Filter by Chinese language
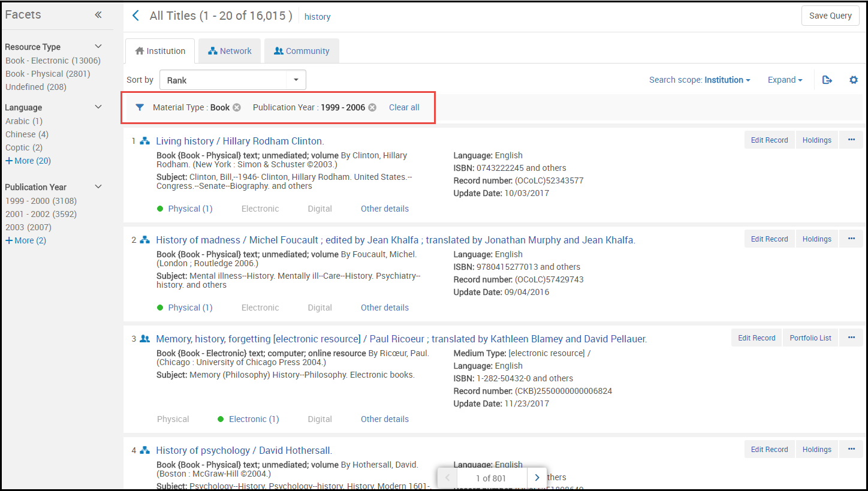Image resolution: width=868 pixels, height=491 pixels. (x=27, y=134)
